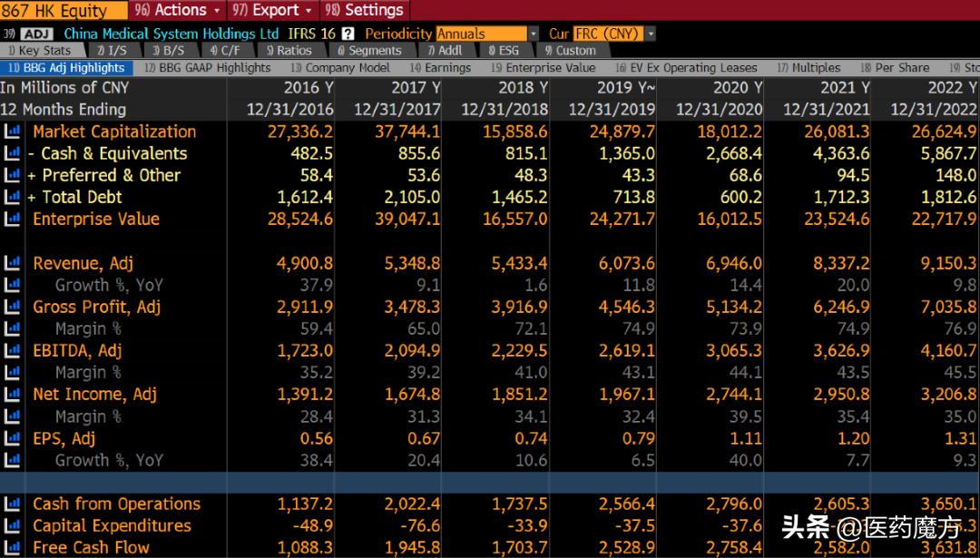The image size is (980, 558).
Task: Click the IFRS 16 help question mark icon
Action: pyautogui.click(x=348, y=34)
